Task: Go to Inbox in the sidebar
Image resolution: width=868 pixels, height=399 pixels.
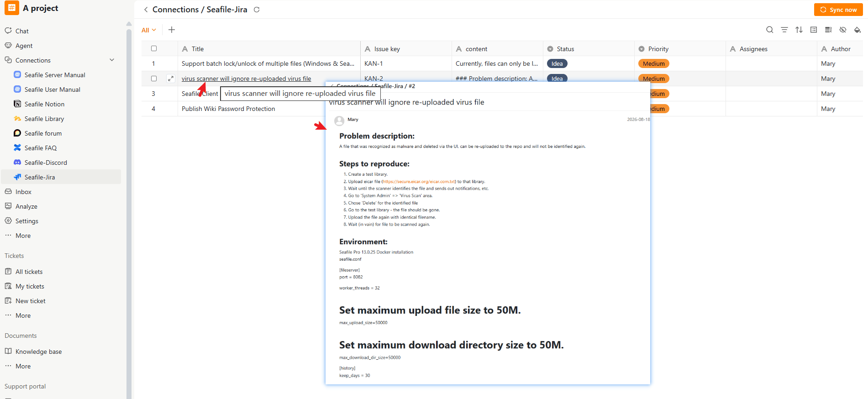Action: pos(23,192)
